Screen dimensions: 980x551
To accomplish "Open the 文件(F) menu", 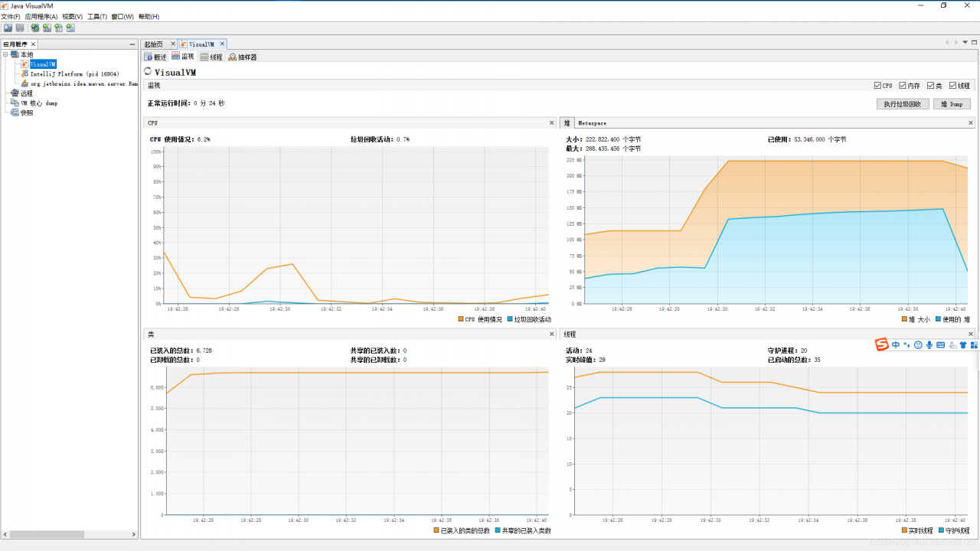I will pos(11,16).
